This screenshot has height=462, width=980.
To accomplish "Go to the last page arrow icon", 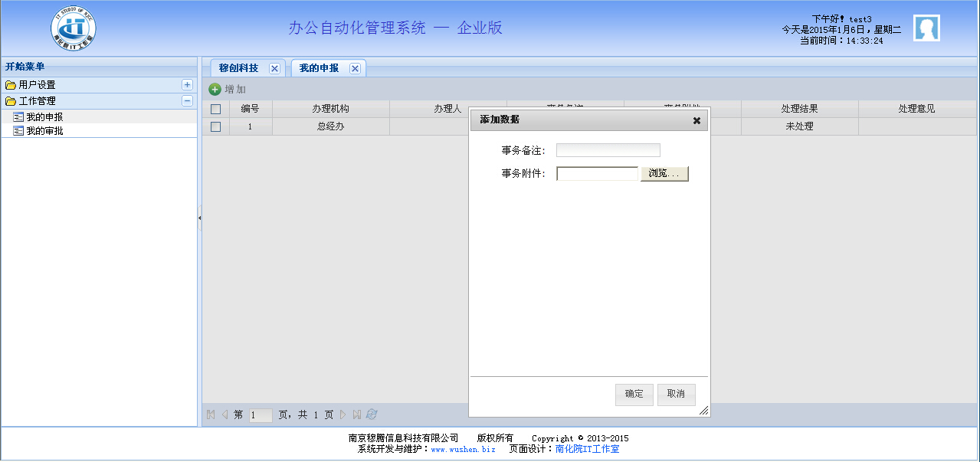I will [x=357, y=414].
